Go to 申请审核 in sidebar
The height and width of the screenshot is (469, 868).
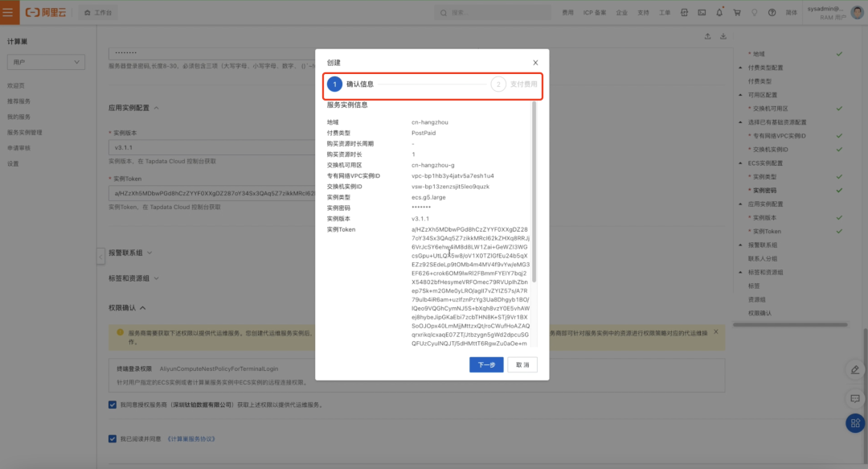[x=18, y=148]
